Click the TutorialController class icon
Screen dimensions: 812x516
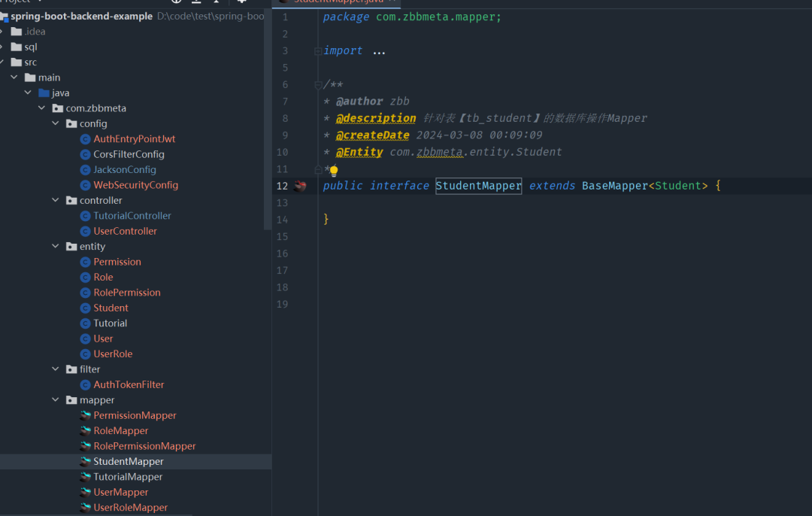86,216
